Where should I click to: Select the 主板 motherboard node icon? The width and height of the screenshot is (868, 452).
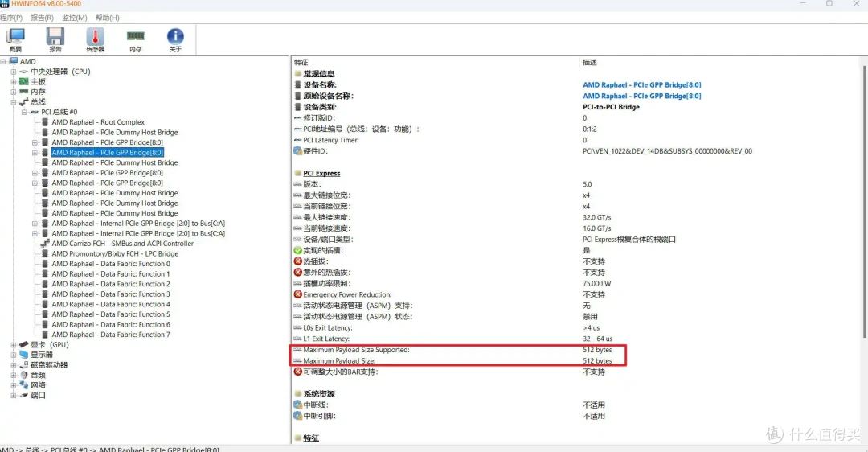[24, 81]
